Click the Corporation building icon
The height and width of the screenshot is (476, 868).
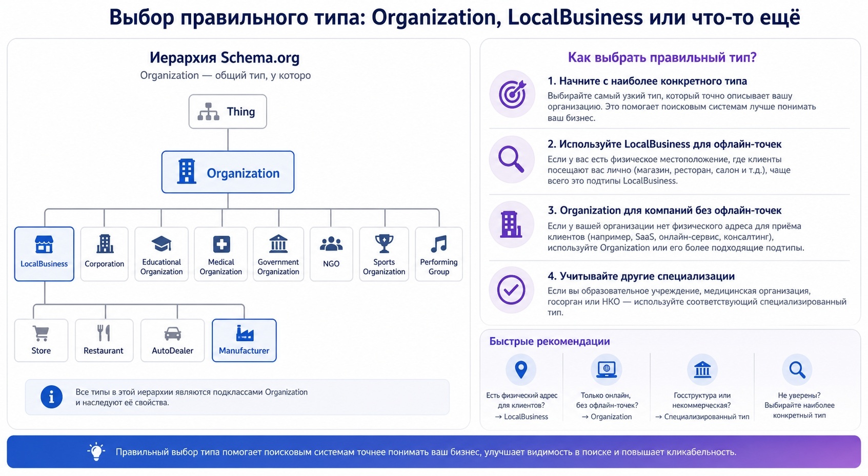(105, 244)
